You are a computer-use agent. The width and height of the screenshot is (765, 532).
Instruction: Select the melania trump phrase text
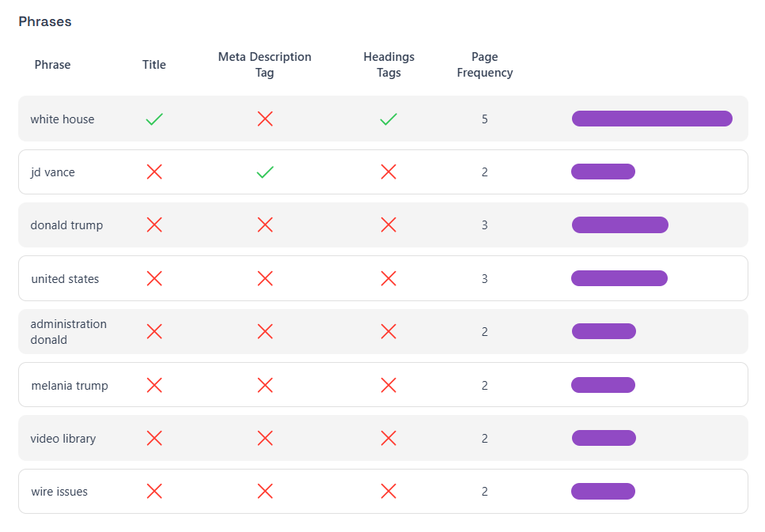[70, 386]
